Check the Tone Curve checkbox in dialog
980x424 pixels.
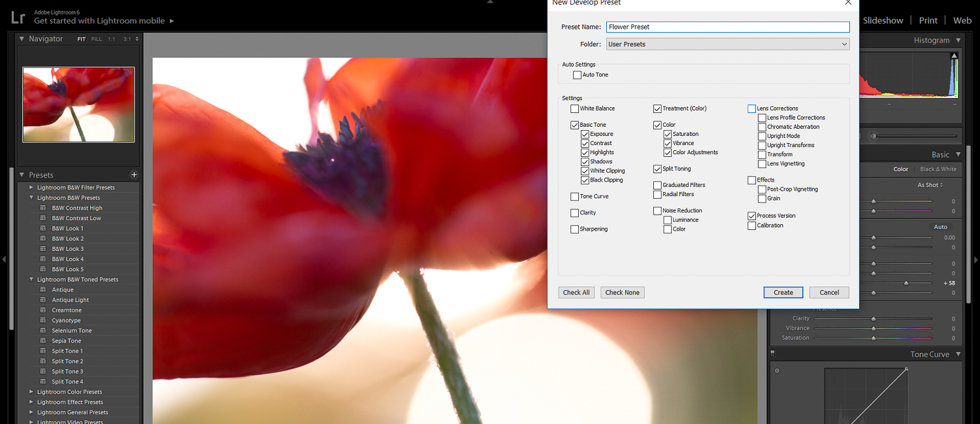[574, 196]
